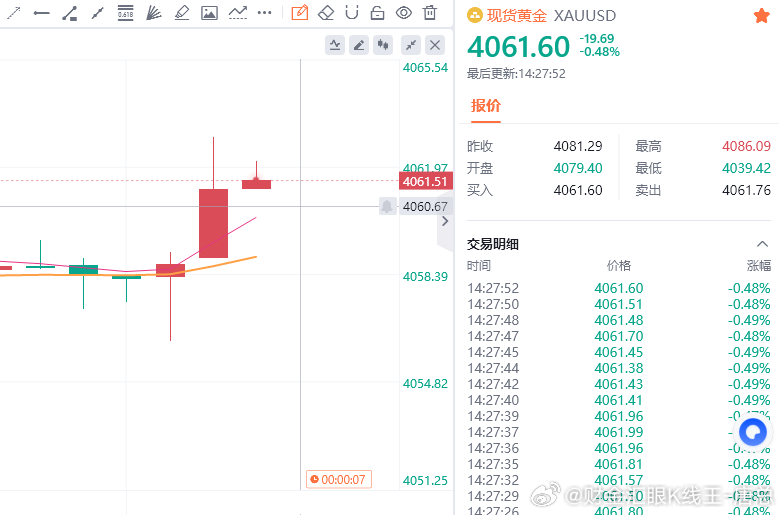Click the price alert bell icon
The width and height of the screenshot is (783, 515).
(387, 206)
